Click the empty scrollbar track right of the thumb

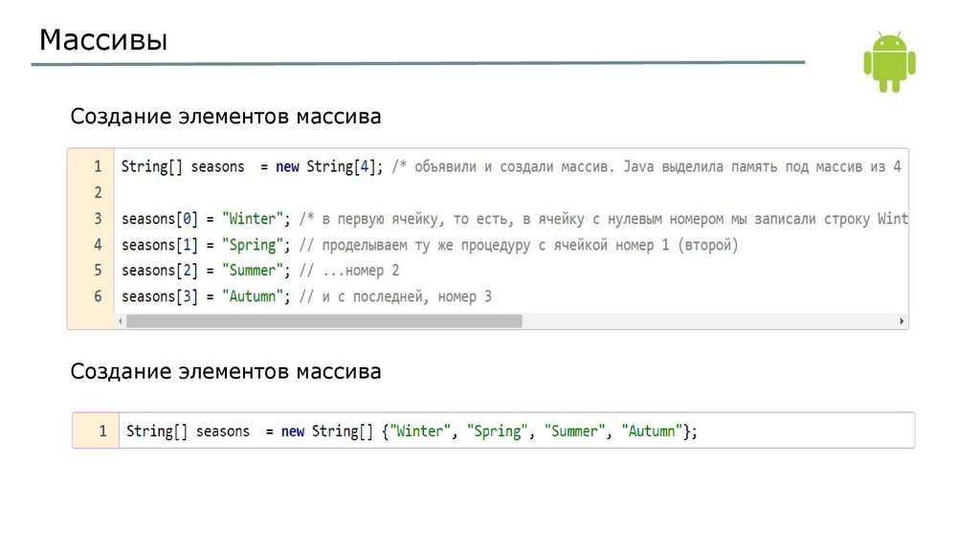pyautogui.click(x=708, y=321)
